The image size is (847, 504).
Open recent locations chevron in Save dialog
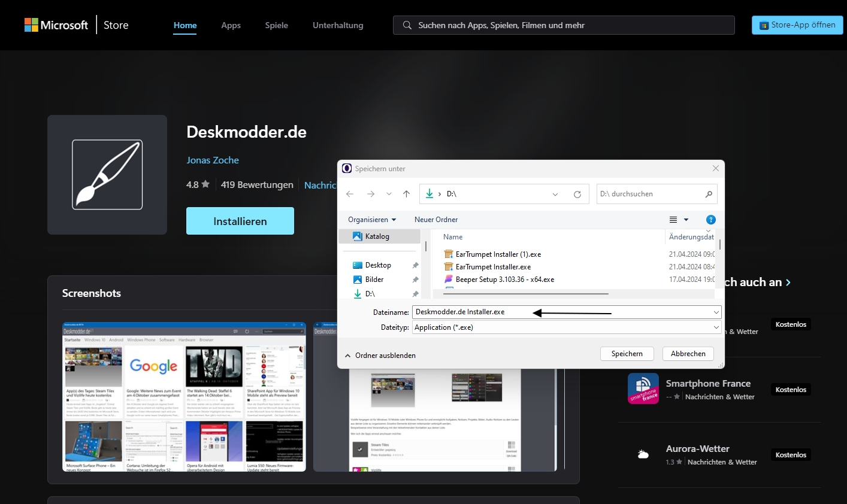[x=389, y=194]
